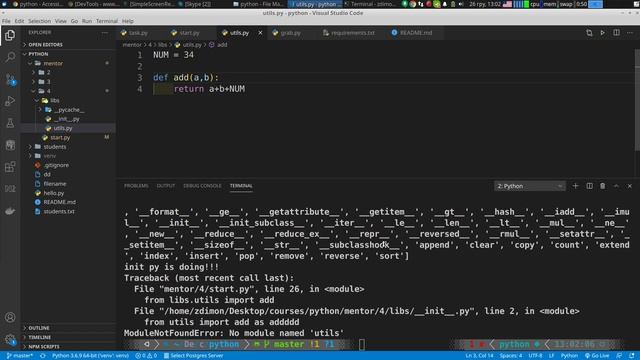640x360 pixels.
Task: Kill terminal with trash icon
Action: pos(602,186)
